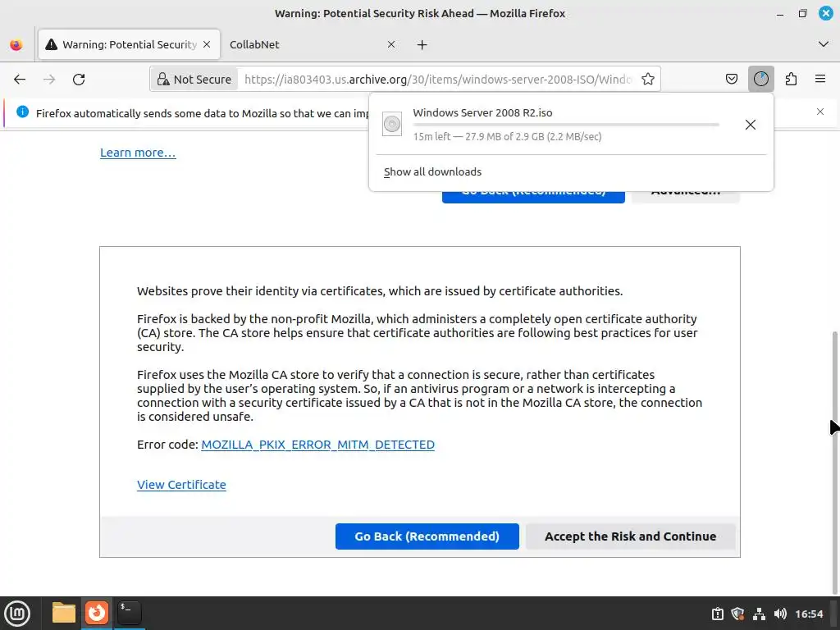Click the Windows Server 2008 R2.iso file icon

pyautogui.click(x=391, y=125)
